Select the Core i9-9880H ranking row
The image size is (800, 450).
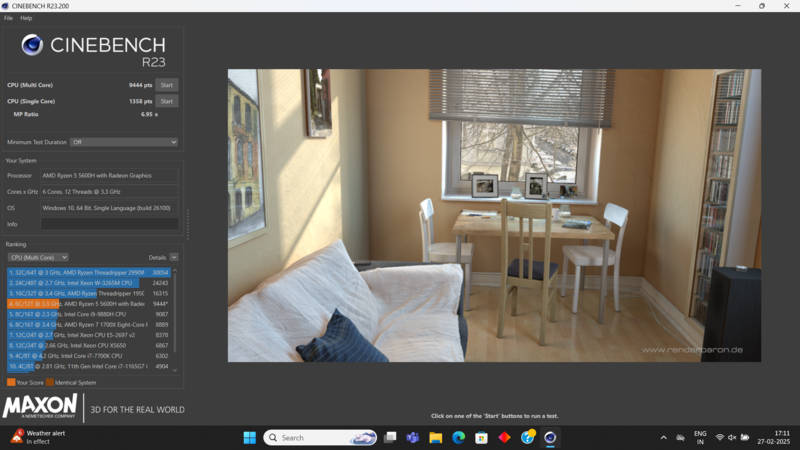[x=88, y=314]
